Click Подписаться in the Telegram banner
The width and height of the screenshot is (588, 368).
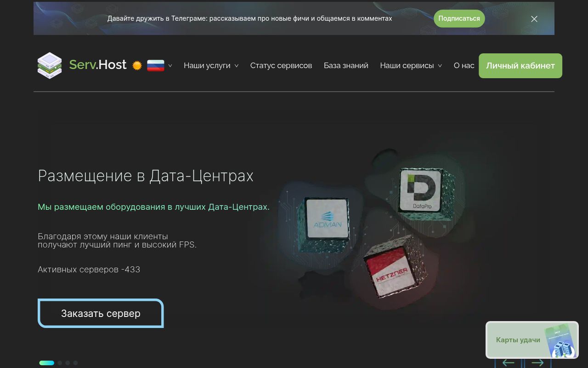tap(459, 18)
